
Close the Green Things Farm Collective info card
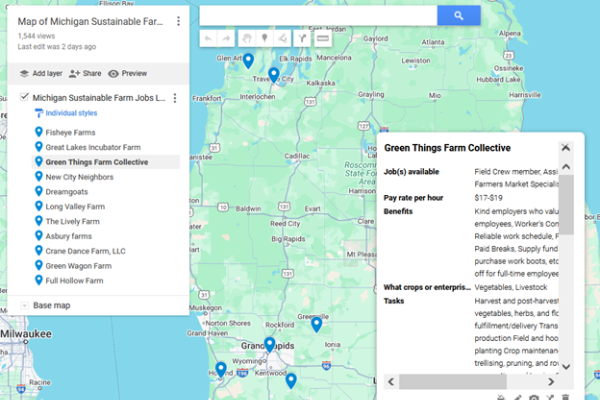565,147
